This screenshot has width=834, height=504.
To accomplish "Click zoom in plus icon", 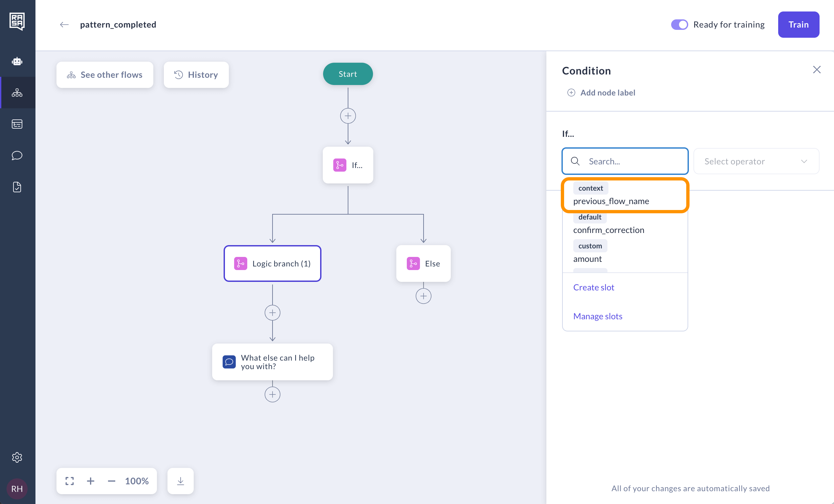I will click(x=90, y=481).
